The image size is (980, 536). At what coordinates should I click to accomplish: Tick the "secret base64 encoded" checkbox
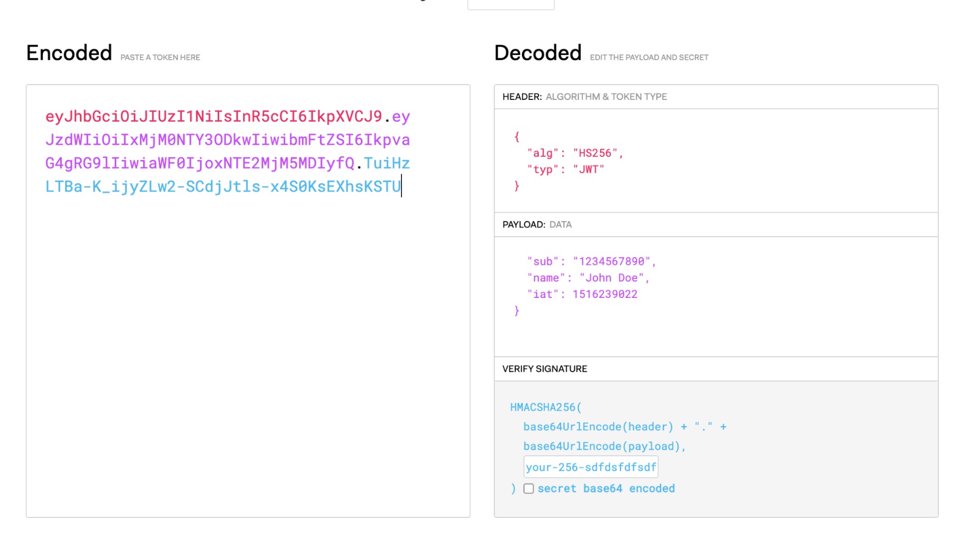528,488
